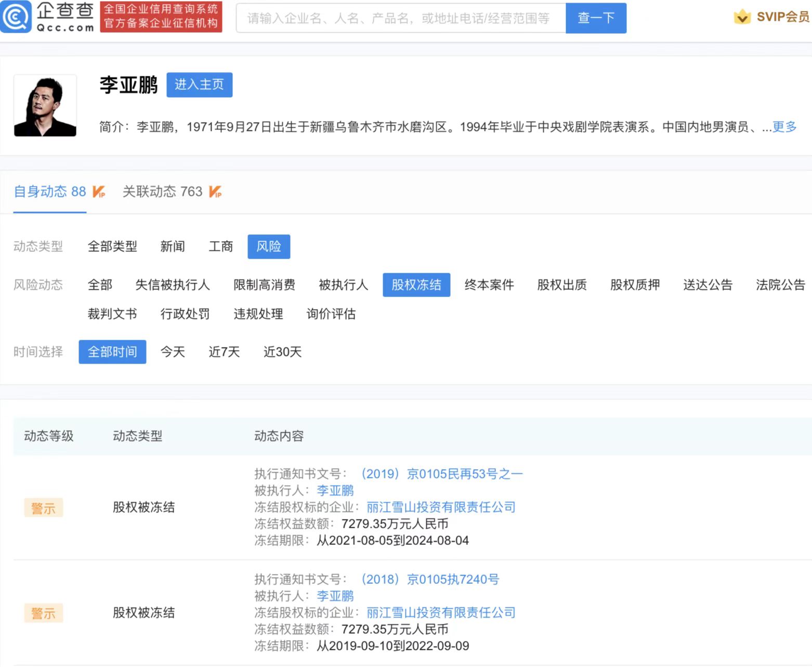Click 从2019-09-10到2022-09-09 freeze period text
Viewport: 812px width, 667px height.
(x=393, y=646)
